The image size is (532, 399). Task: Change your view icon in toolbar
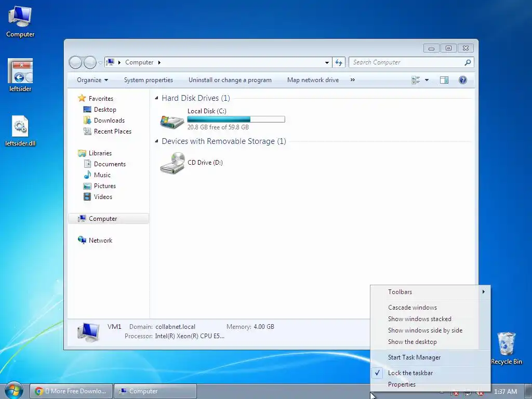pos(416,80)
